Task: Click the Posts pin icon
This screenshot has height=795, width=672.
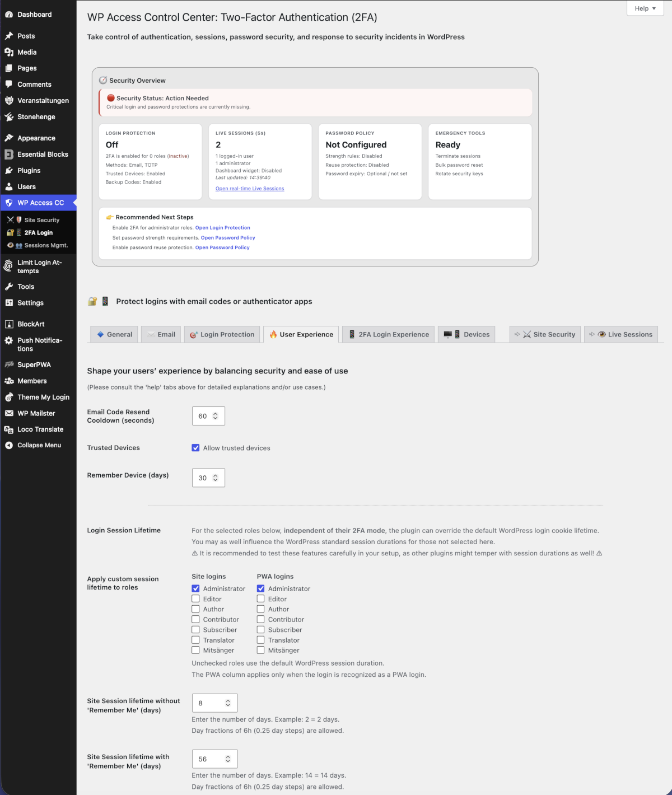Action: click(x=9, y=36)
